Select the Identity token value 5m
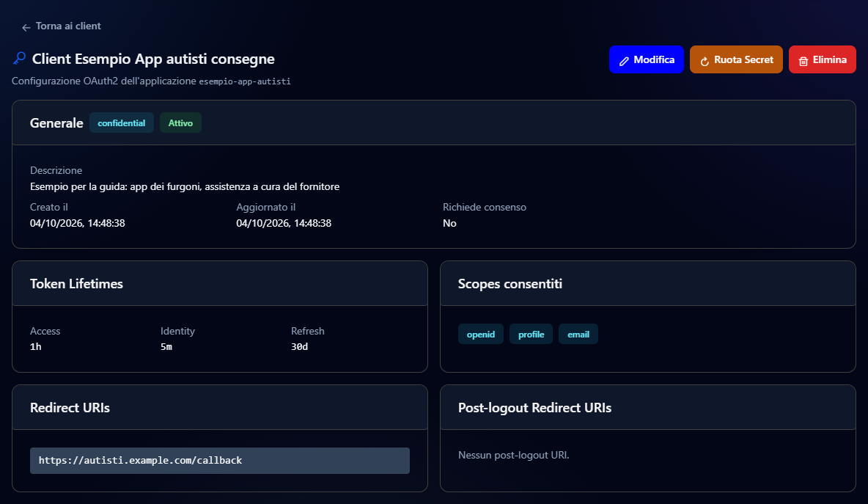Screen dimensions: 868x504 [166, 347]
